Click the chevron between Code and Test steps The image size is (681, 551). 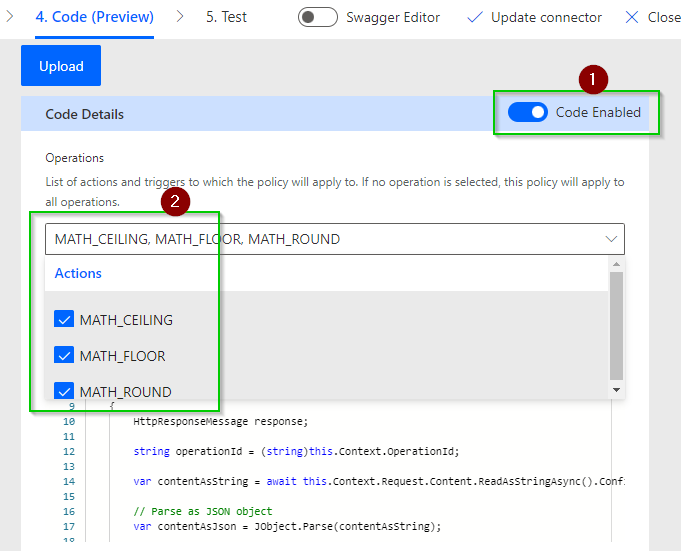pos(180,17)
